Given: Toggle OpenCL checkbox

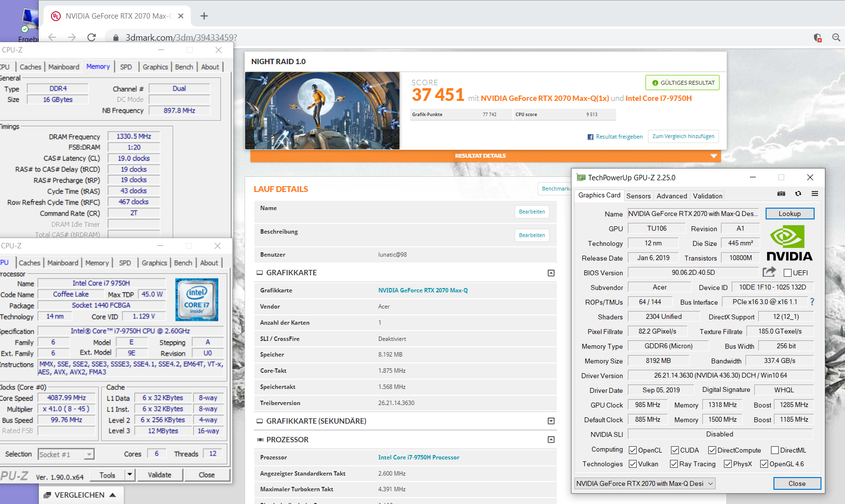Looking at the screenshot, I should [633, 450].
